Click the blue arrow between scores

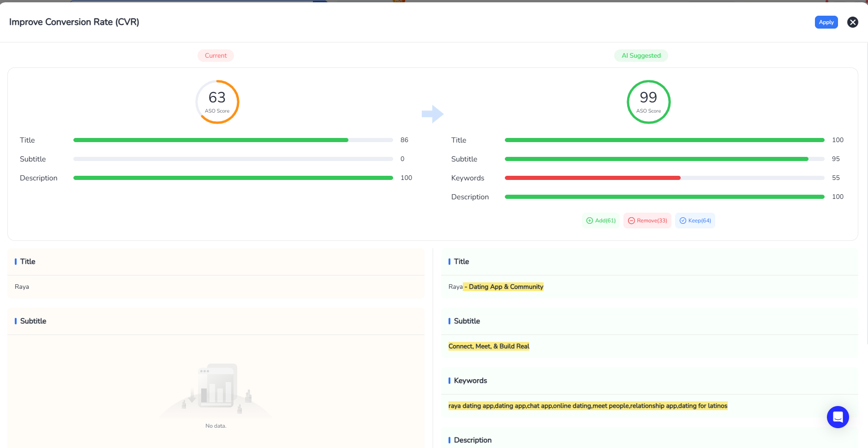432,114
